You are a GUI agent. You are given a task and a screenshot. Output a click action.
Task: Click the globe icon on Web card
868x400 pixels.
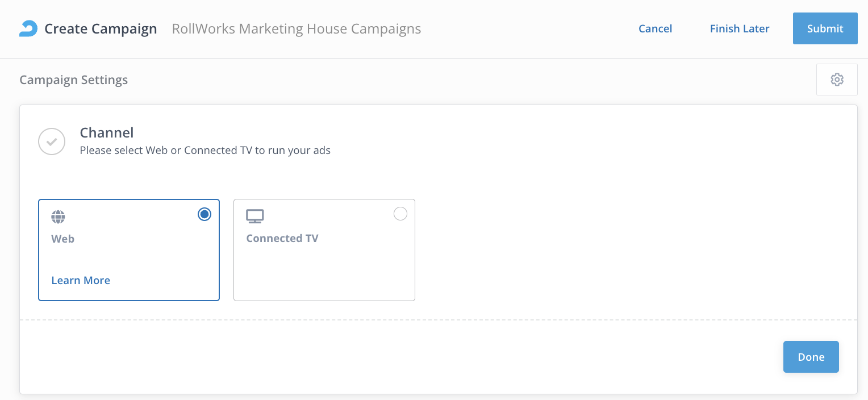point(58,216)
